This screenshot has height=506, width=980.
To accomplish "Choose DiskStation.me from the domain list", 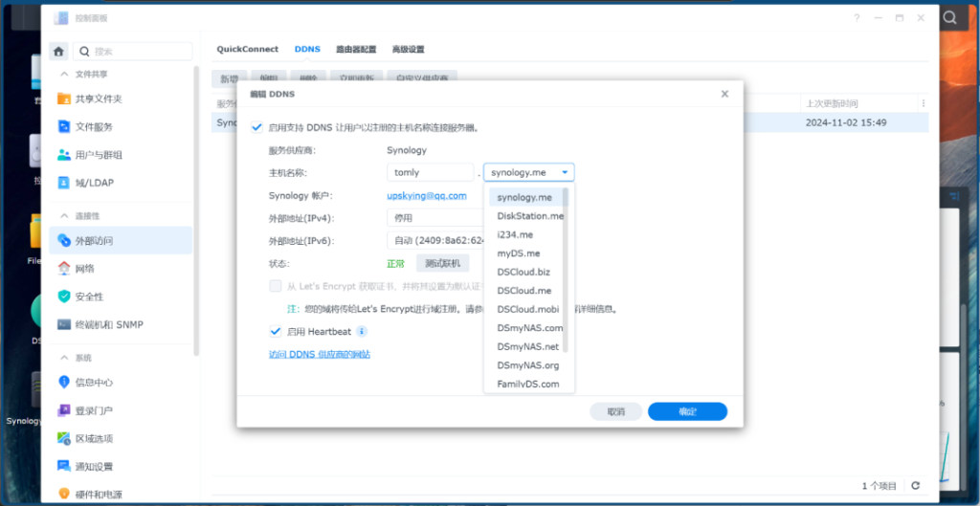I will 525,215.
